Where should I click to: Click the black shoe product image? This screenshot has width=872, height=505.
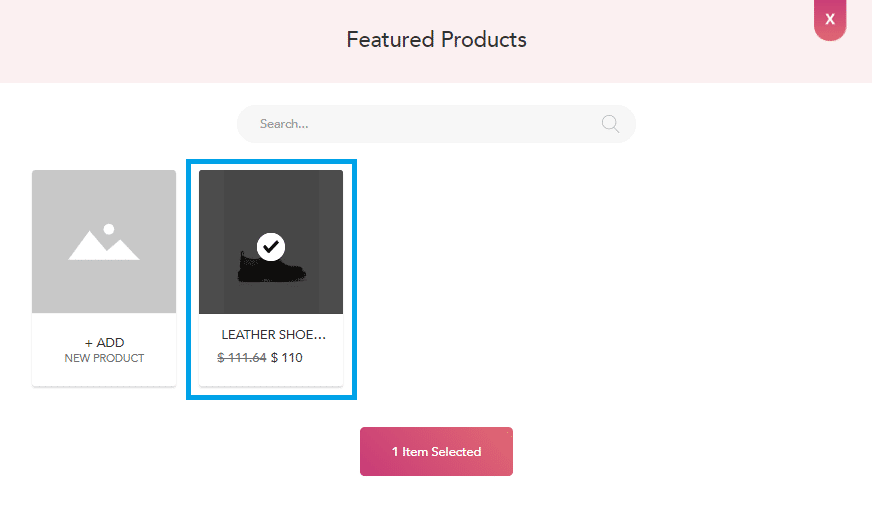point(270,268)
